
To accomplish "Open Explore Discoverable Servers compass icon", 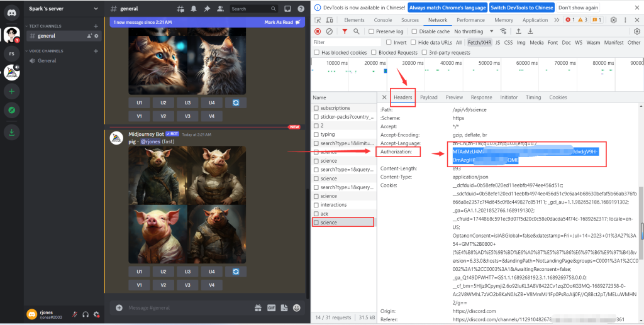I will click(11, 110).
